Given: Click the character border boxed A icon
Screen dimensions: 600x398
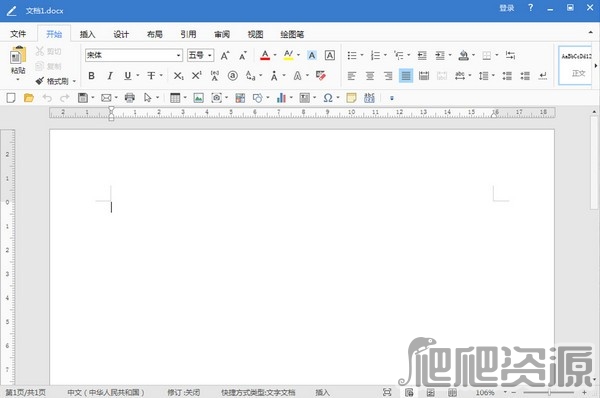Looking at the screenshot, I should tap(329, 55).
